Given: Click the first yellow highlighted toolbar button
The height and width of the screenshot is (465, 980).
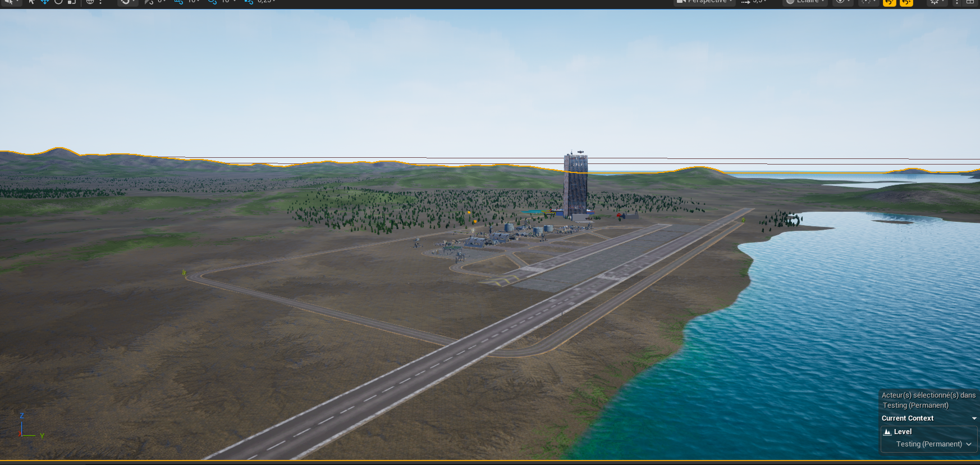Looking at the screenshot, I should click(889, 2).
